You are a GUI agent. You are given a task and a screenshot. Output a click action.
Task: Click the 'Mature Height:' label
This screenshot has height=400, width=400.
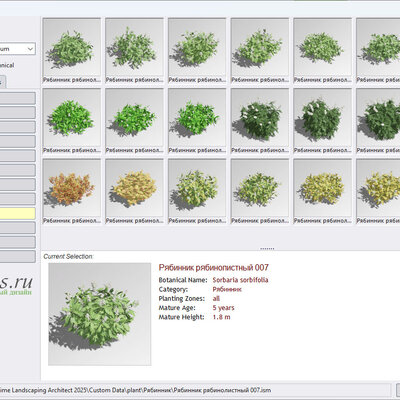(181, 317)
